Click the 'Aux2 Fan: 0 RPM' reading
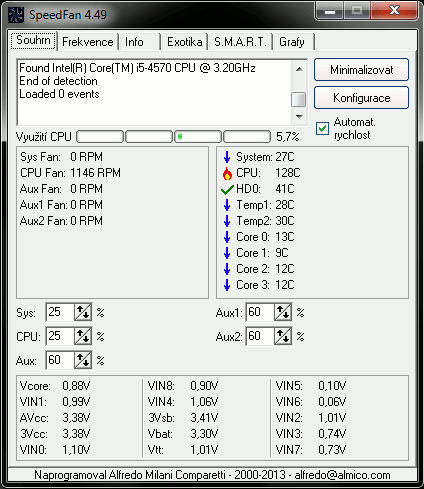The height and width of the screenshot is (489, 424). (x=61, y=221)
